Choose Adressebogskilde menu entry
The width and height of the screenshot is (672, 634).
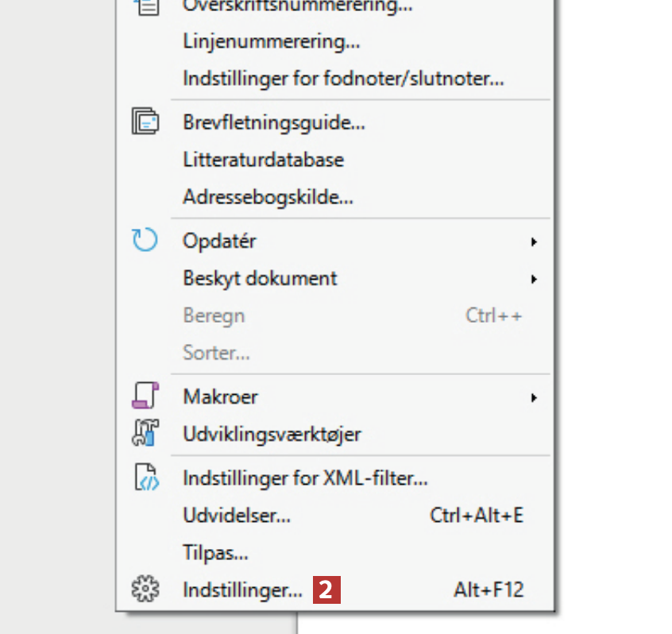268,196
